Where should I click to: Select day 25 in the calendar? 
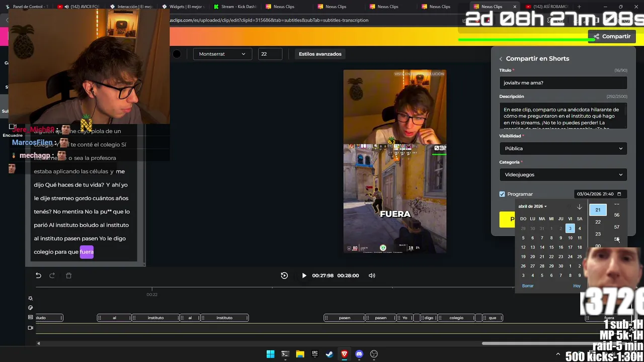click(x=580, y=257)
